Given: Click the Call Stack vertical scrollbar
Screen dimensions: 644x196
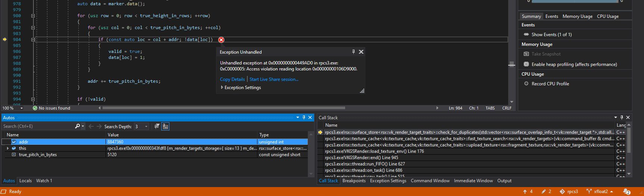Looking at the screenshot, I should 629,140.
